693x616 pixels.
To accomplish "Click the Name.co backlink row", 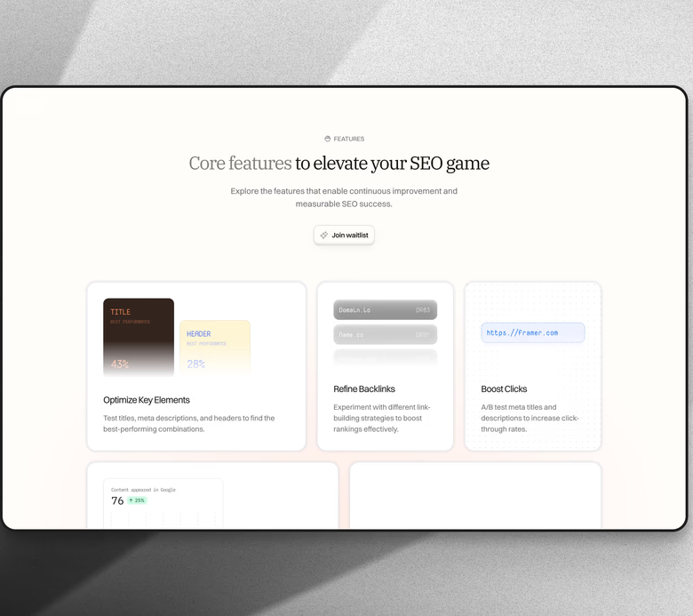I will pyautogui.click(x=385, y=335).
